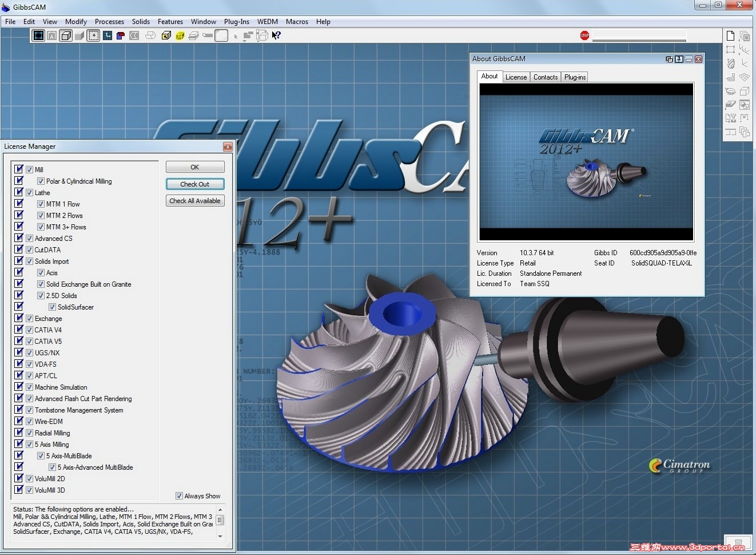Click the Seat ID value SolidSQUAD-TELAXiL
Image resolution: width=756 pixels, height=555 pixels.
pyautogui.click(x=662, y=263)
